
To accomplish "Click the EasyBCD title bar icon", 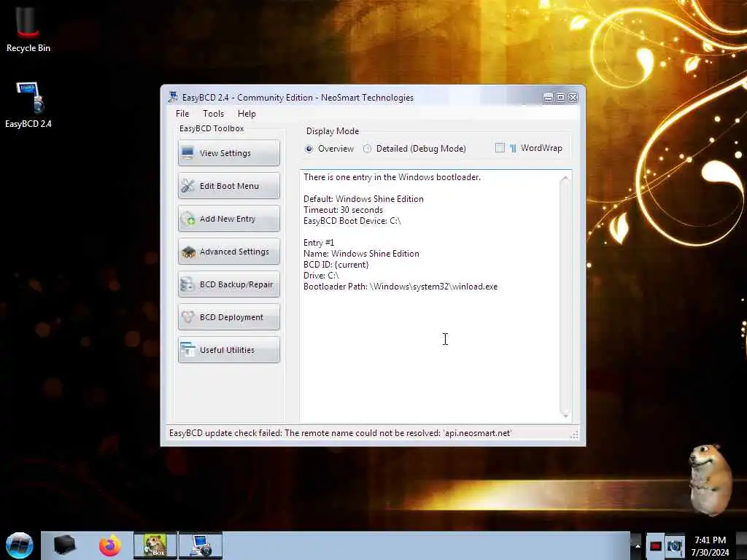I will click(172, 97).
